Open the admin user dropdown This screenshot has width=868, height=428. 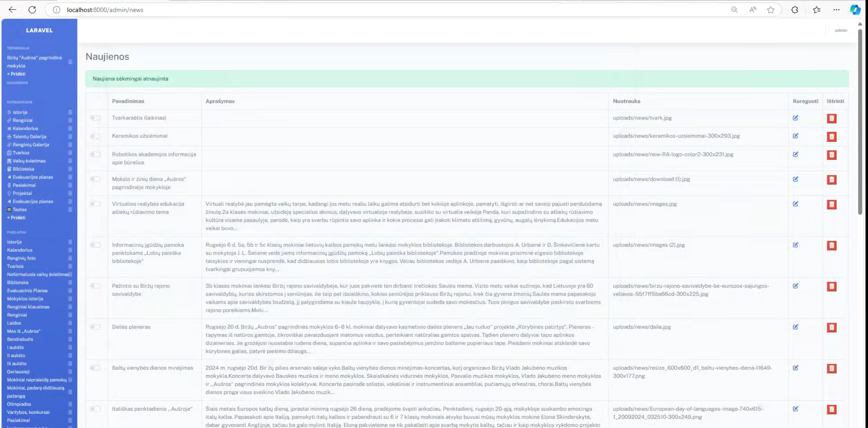pyautogui.click(x=840, y=30)
